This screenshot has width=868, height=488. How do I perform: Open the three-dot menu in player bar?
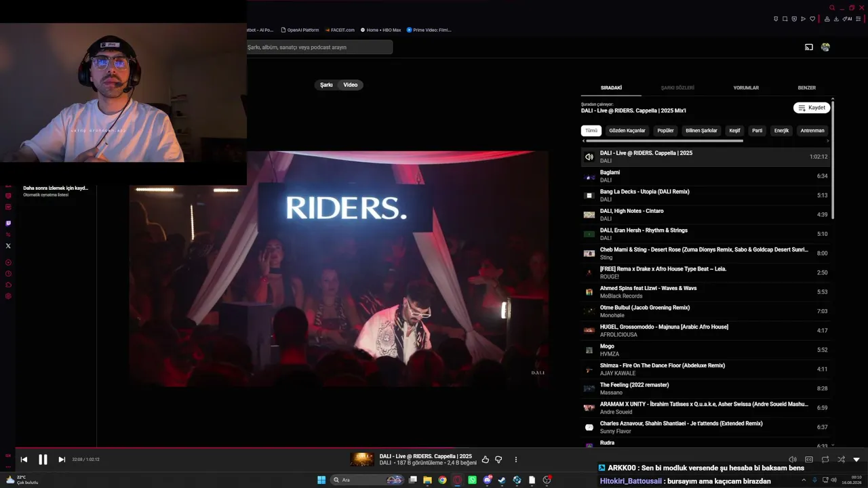pos(516,460)
